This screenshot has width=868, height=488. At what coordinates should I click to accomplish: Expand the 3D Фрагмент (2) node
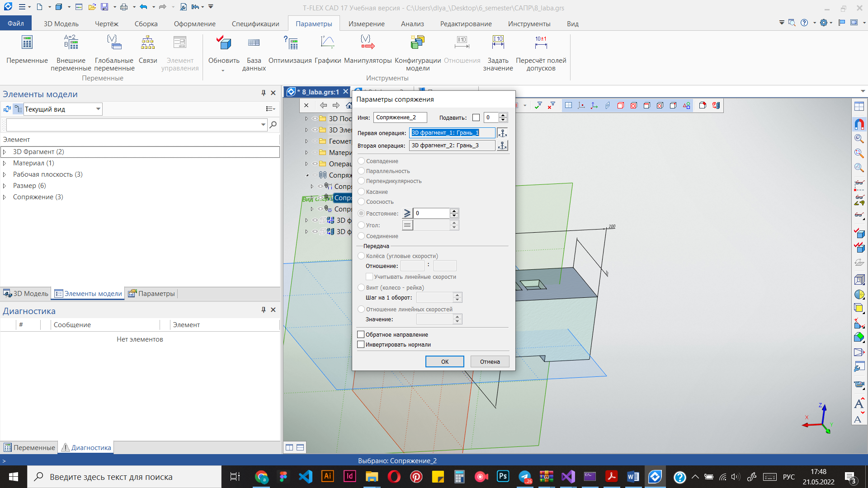pos(5,152)
